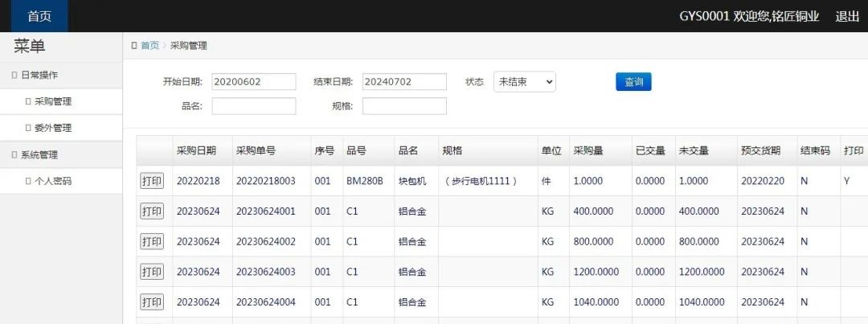Viewport: 868px width, 324px height.
Task: Print order 20230624004 with 打印 button
Action: pyautogui.click(x=152, y=302)
